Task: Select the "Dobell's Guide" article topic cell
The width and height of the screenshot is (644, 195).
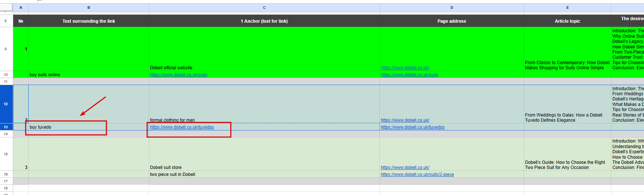Action: point(567,154)
